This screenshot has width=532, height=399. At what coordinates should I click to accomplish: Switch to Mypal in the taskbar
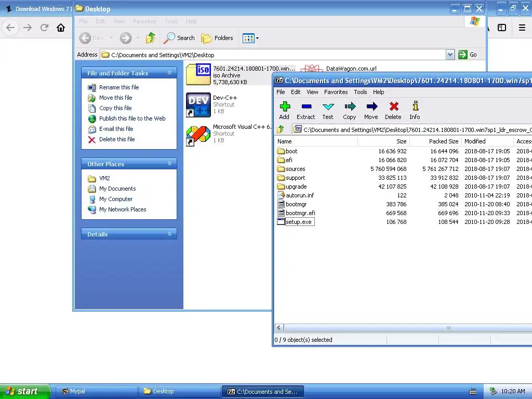pyautogui.click(x=96, y=391)
